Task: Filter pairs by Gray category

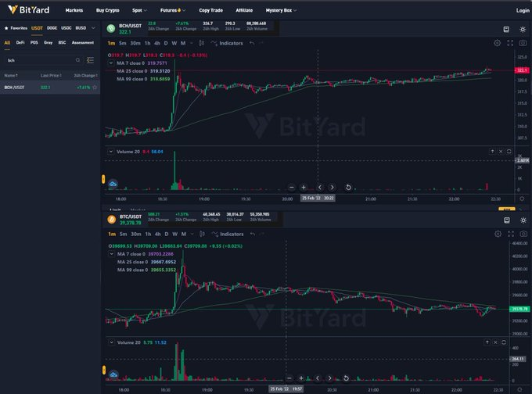Action: click(49, 43)
